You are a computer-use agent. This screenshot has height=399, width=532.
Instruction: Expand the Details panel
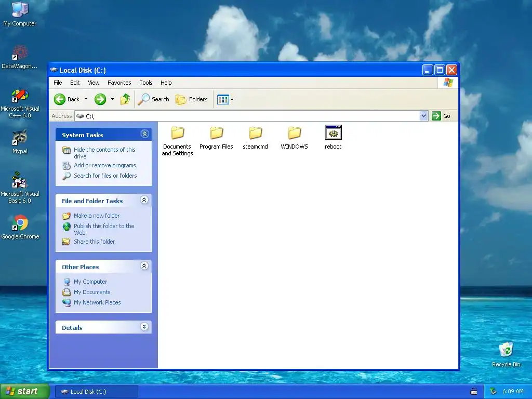pyautogui.click(x=144, y=327)
